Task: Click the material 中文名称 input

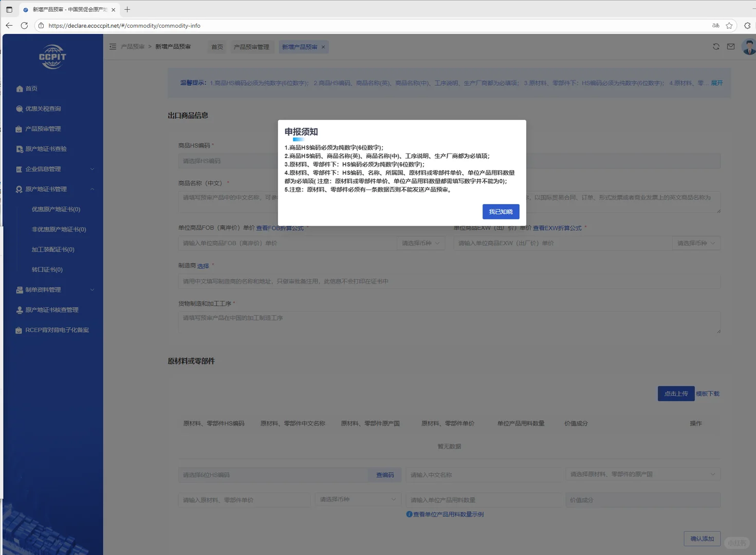Action: point(484,475)
